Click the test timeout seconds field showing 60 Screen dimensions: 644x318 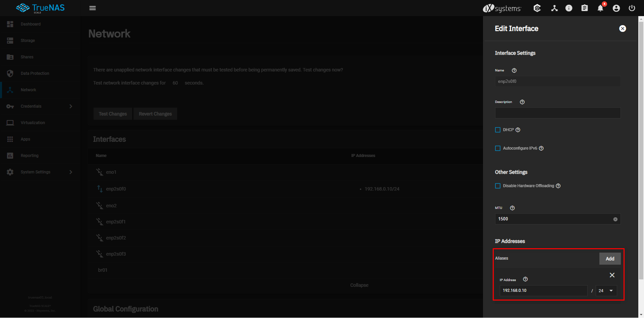point(175,83)
